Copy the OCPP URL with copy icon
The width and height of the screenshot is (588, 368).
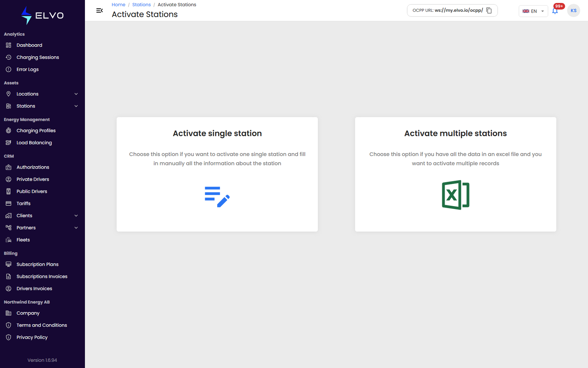[x=489, y=11]
